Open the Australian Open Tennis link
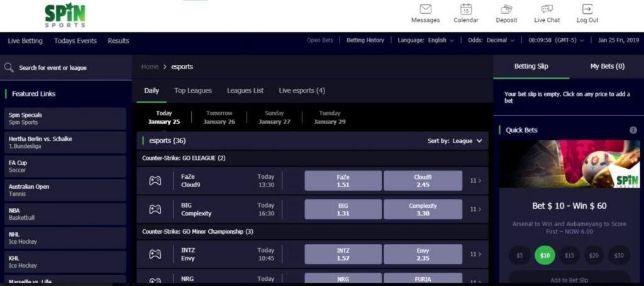This screenshot has height=286, width=644. point(65,190)
